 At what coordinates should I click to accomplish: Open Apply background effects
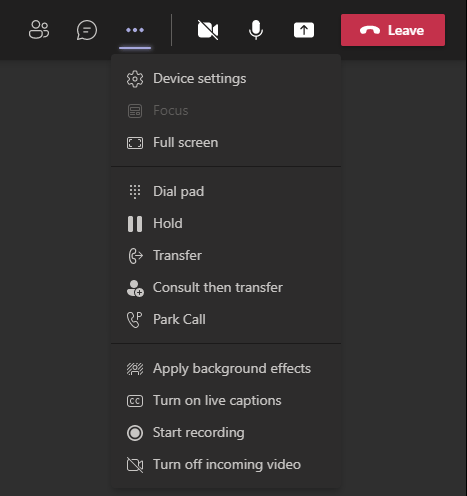[x=226, y=369]
